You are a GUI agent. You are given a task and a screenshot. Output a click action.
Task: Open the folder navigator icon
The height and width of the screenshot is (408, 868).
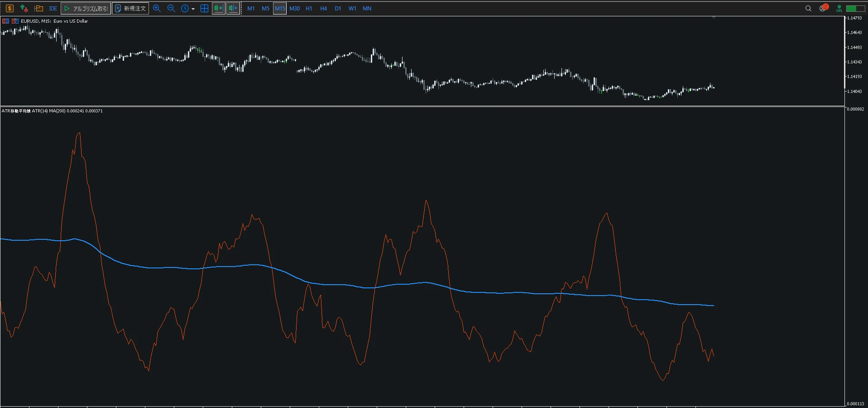click(39, 8)
